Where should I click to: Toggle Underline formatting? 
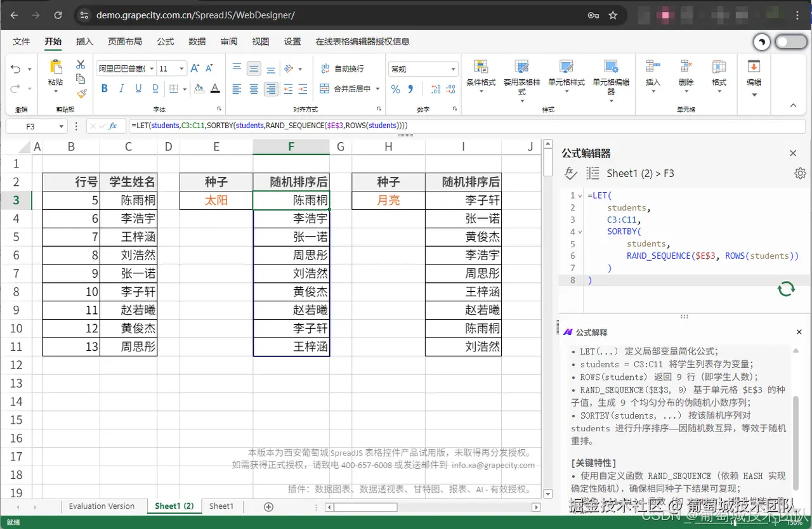138,89
